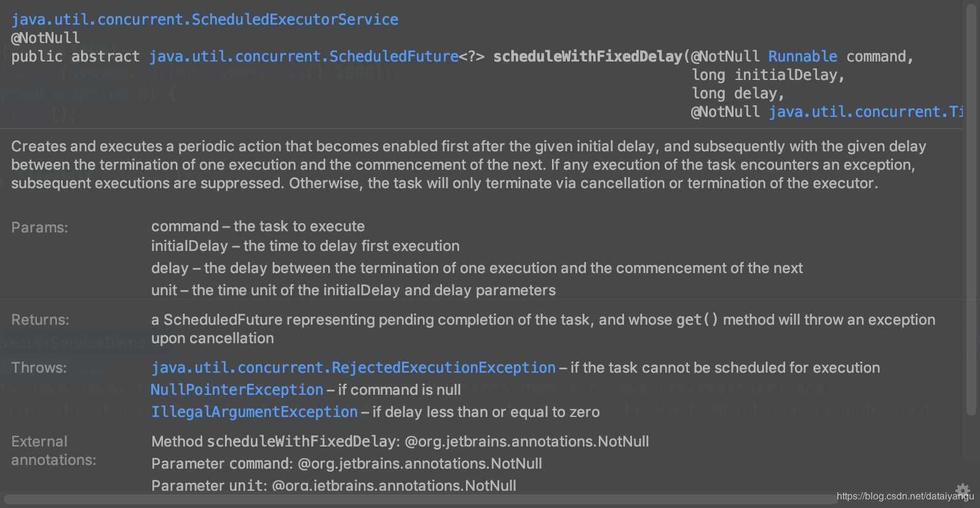Click the Params: section label
Image resolution: width=980 pixels, height=508 pixels.
pos(39,228)
